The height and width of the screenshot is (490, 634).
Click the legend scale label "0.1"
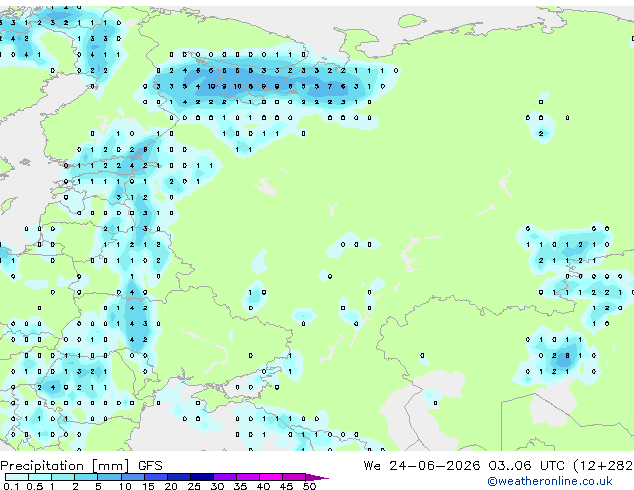click(11, 486)
